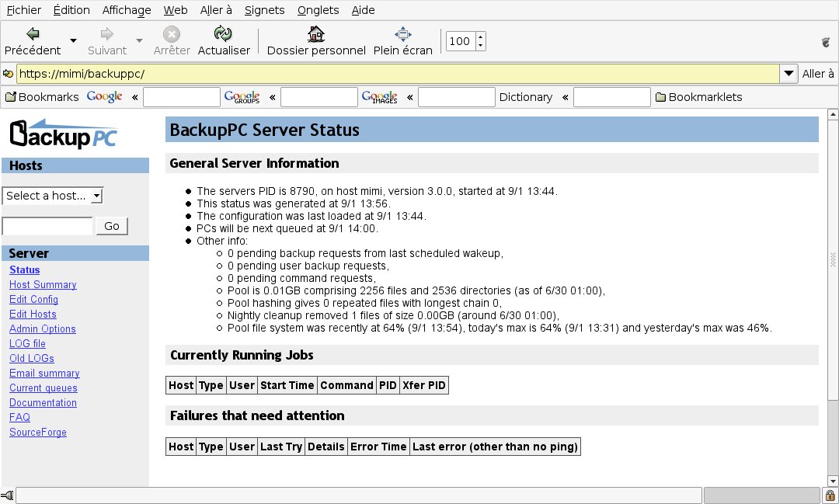The image size is (839, 504).
Task: Open Dossier personnel home icon
Action: coord(315,33)
